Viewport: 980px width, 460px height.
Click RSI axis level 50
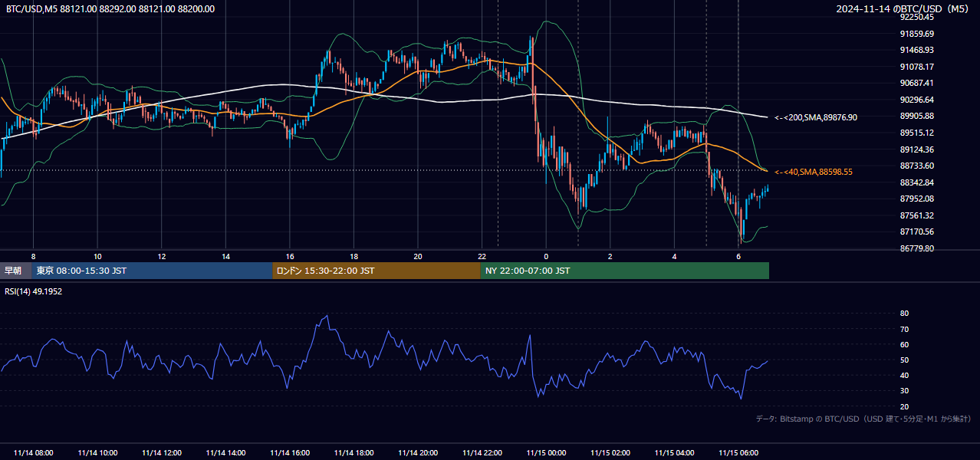905,360
